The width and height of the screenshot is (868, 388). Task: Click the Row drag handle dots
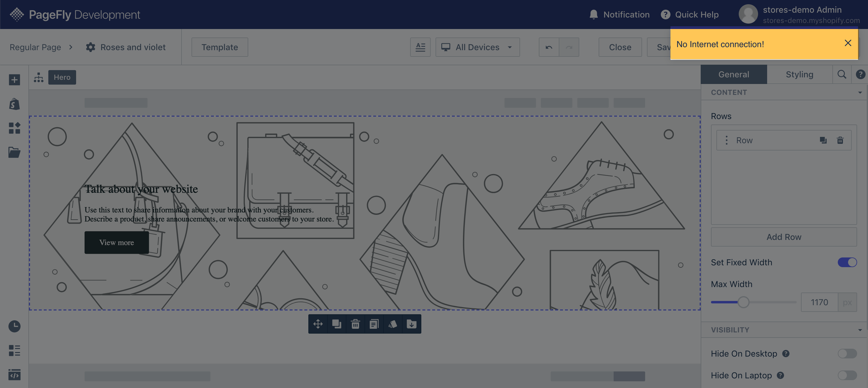[726, 140]
